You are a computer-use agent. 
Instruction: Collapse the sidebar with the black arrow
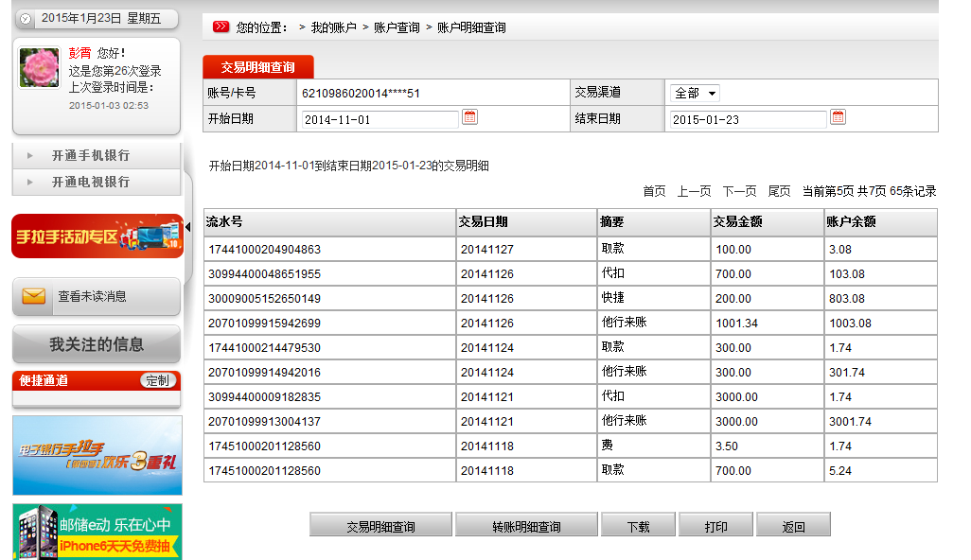pyautogui.click(x=187, y=227)
